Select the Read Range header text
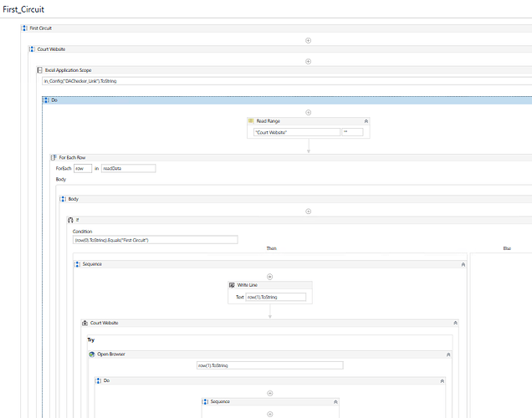The width and height of the screenshot is (532, 418). (x=269, y=121)
